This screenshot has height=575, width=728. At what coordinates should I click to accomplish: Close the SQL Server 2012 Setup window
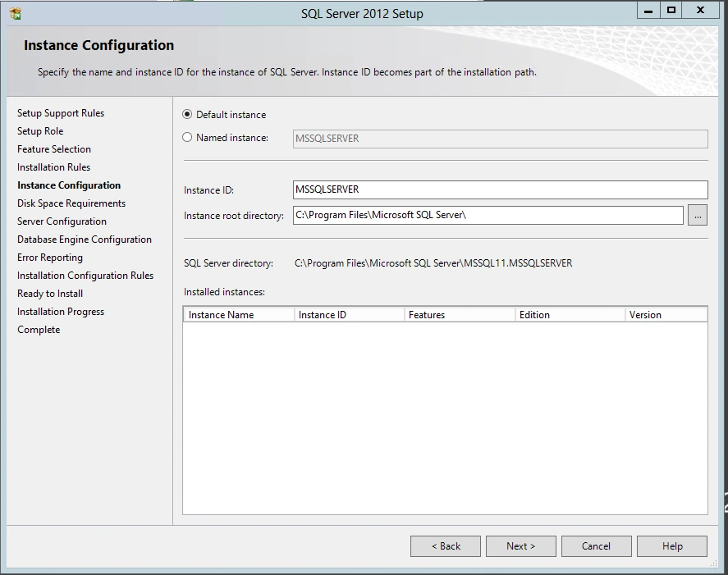click(x=701, y=11)
